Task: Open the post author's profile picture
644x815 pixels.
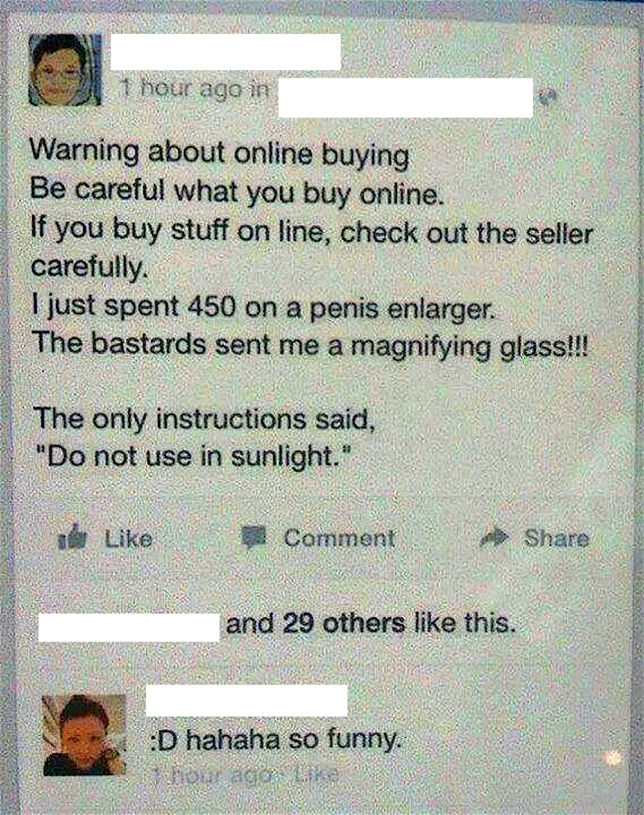Action: (65, 69)
